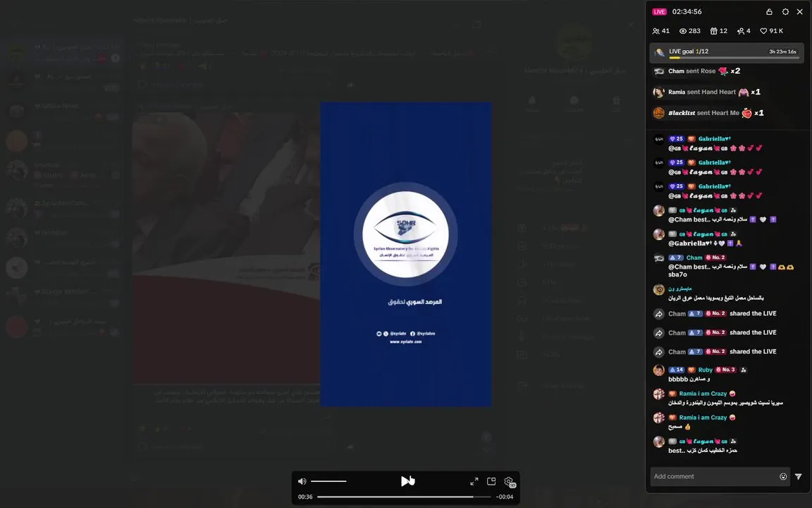Image resolution: width=812 pixels, height=508 pixels.
Task: Click the video seek progress bar
Action: point(404,497)
